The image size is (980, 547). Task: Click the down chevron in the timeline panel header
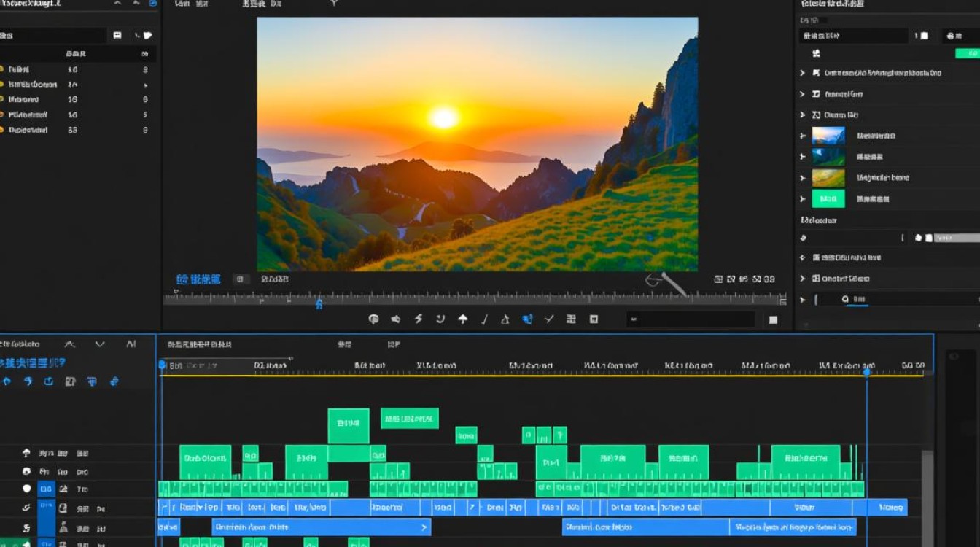[x=100, y=344]
